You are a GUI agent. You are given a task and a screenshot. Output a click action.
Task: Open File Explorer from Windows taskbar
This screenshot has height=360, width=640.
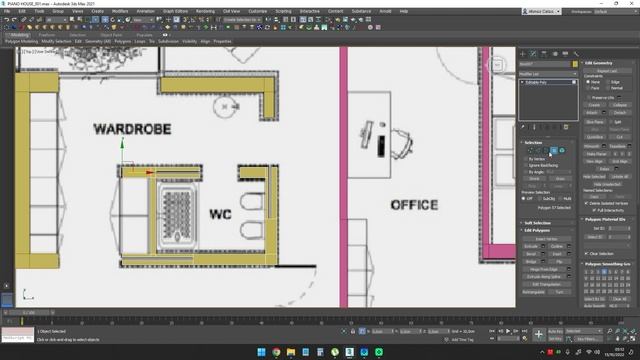(291, 352)
